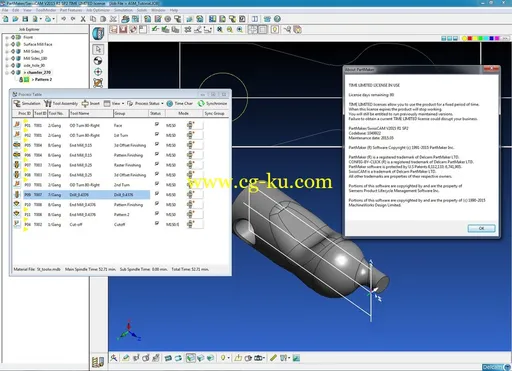Expand the Mill Sides_0 tree node
512x371 pixels.
pyautogui.click(x=7, y=51)
